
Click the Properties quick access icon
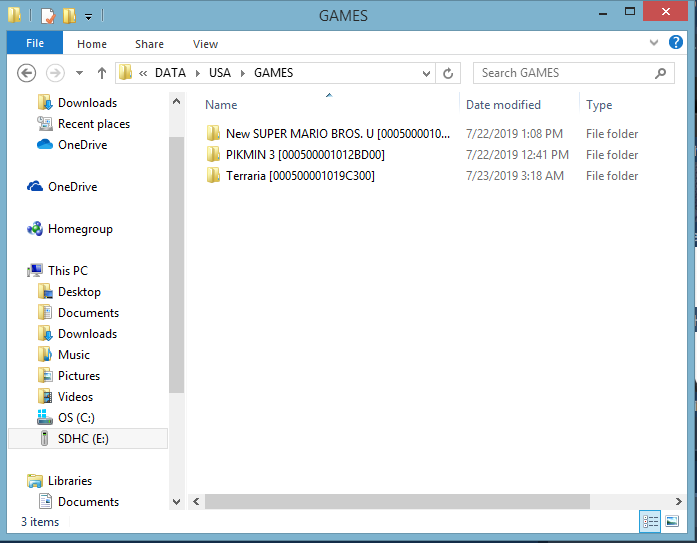[x=48, y=16]
